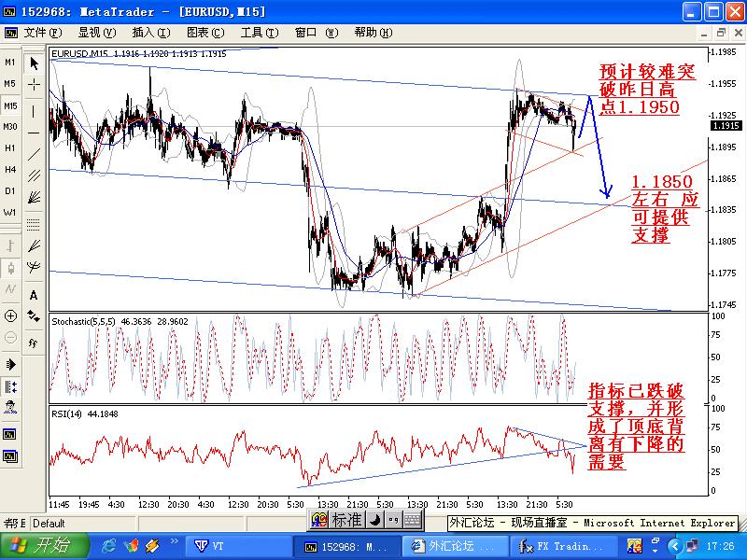747x560 pixels.
Task: Select the trendline drawing tool
Action: (x=34, y=154)
